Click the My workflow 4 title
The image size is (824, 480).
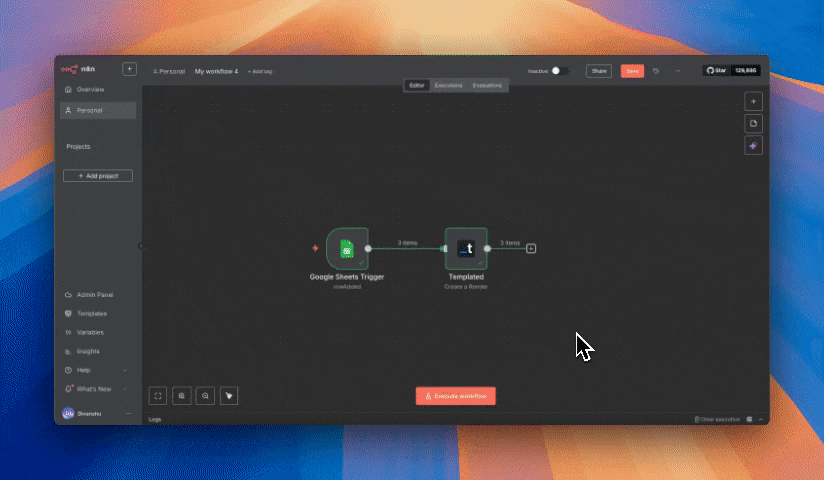[x=216, y=72]
